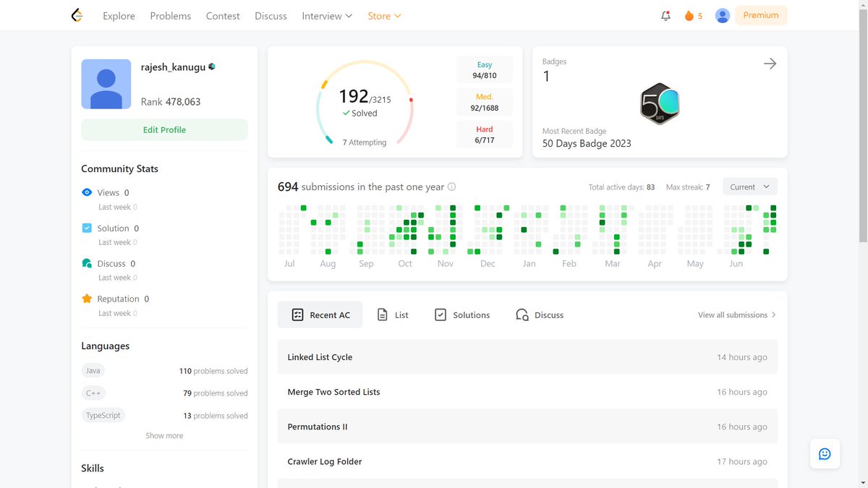Click the Hard 6/717 stat box
This screenshot has height=488, width=868.
485,134
